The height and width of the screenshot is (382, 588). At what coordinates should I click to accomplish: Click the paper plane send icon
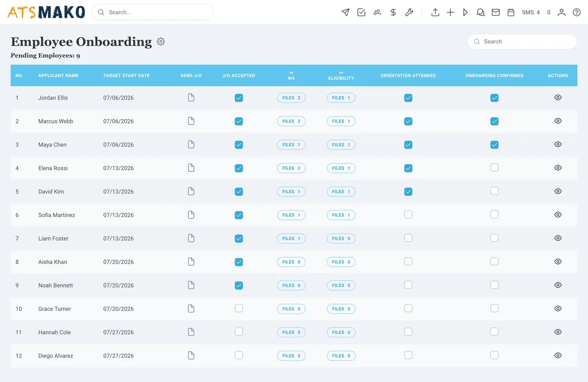coord(345,12)
